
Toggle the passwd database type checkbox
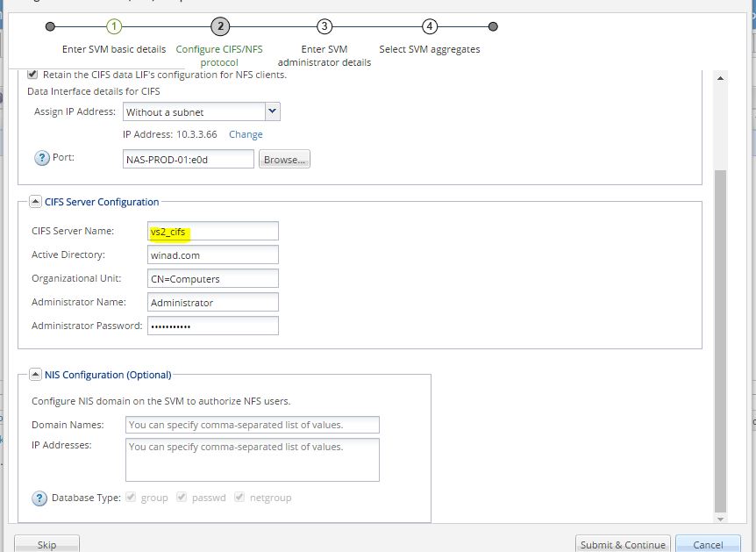(x=182, y=497)
